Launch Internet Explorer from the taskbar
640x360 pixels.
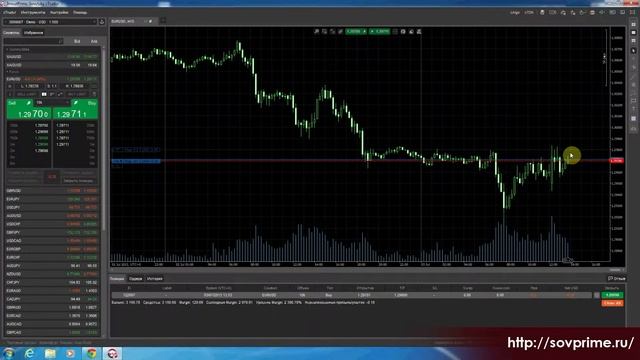click(x=29, y=353)
